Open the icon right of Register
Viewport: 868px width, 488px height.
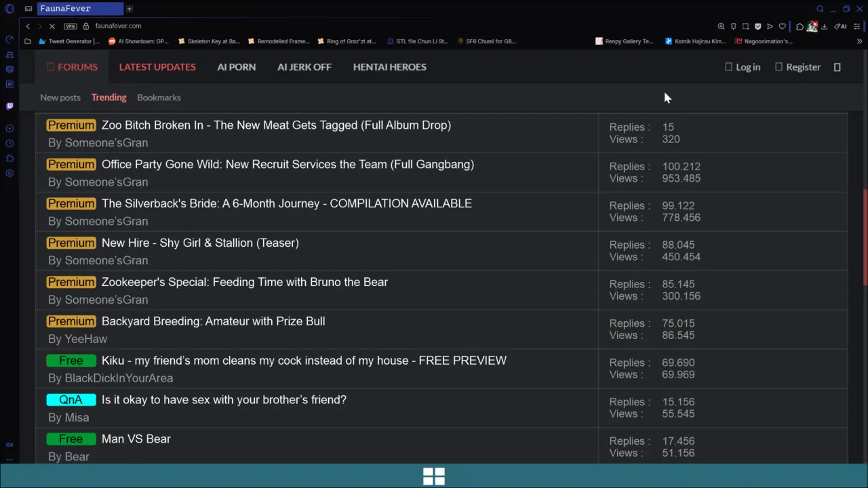(x=837, y=67)
